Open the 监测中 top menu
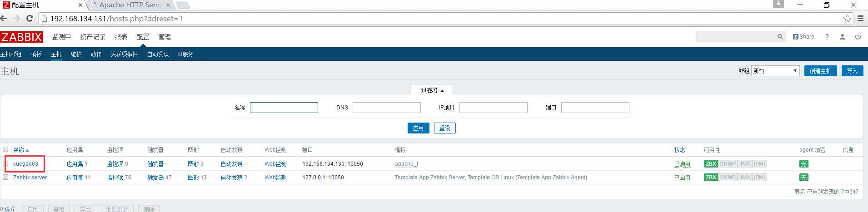868x212 pixels. (x=61, y=37)
